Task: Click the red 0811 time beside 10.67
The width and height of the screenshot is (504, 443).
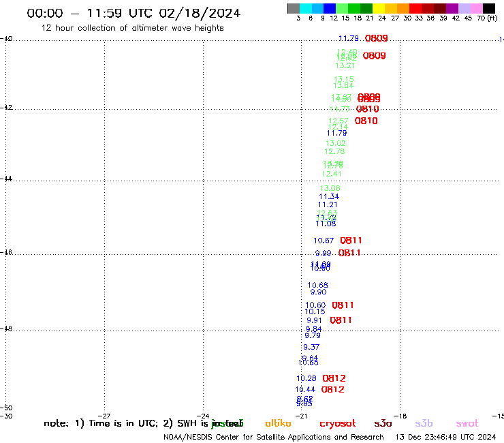Action: [x=351, y=241]
